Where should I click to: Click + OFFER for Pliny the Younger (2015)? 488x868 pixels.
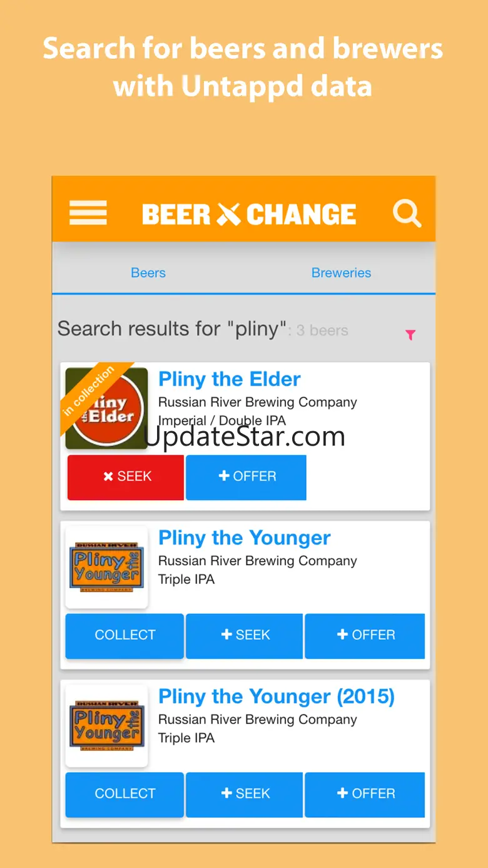coord(365,795)
